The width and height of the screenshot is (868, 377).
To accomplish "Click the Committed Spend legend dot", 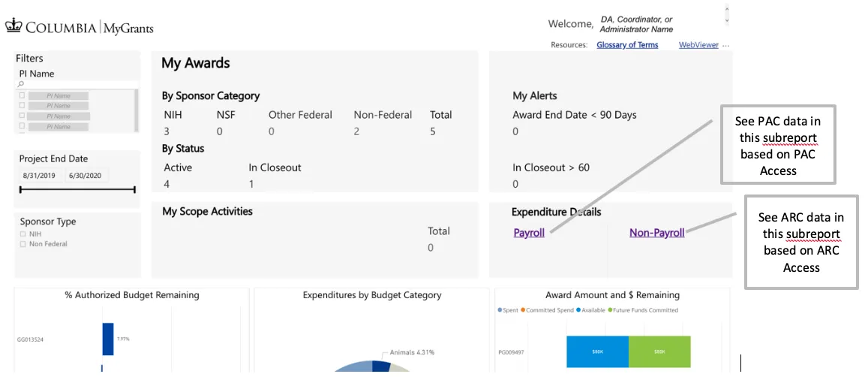I will click(522, 310).
